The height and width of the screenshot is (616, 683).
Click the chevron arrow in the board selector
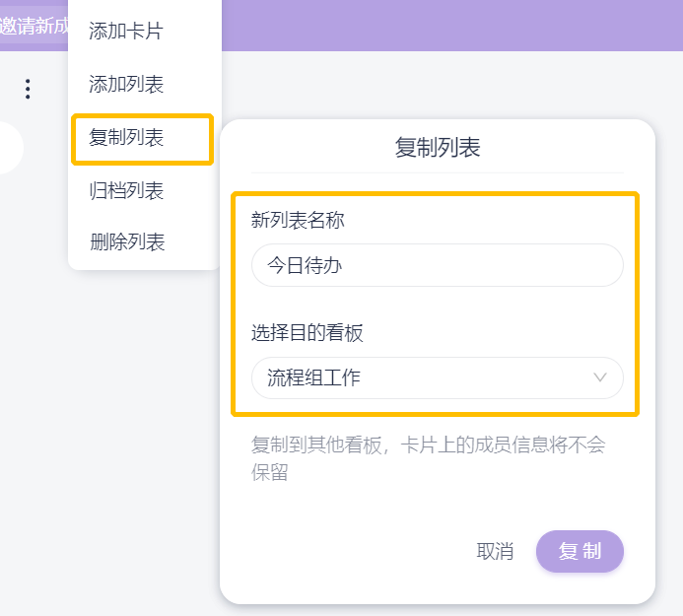pyautogui.click(x=600, y=377)
